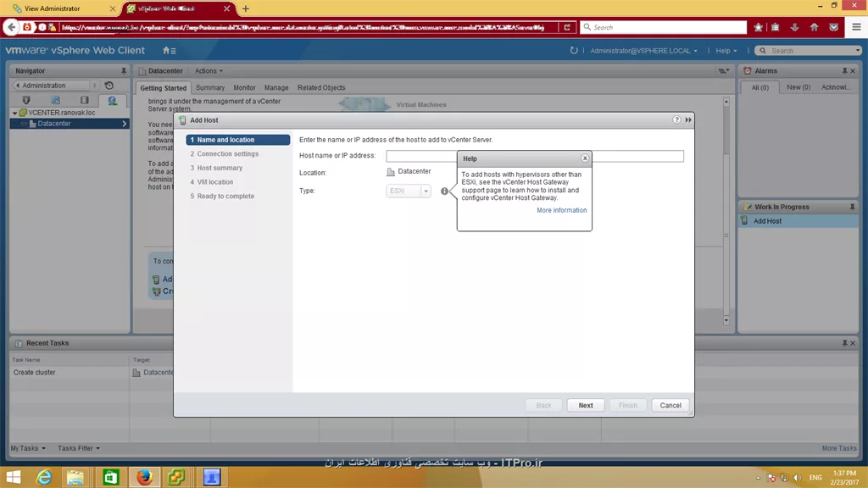Minimize Add Host dialog with double-arrow icon
The image size is (868, 488).
[x=688, y=119]
